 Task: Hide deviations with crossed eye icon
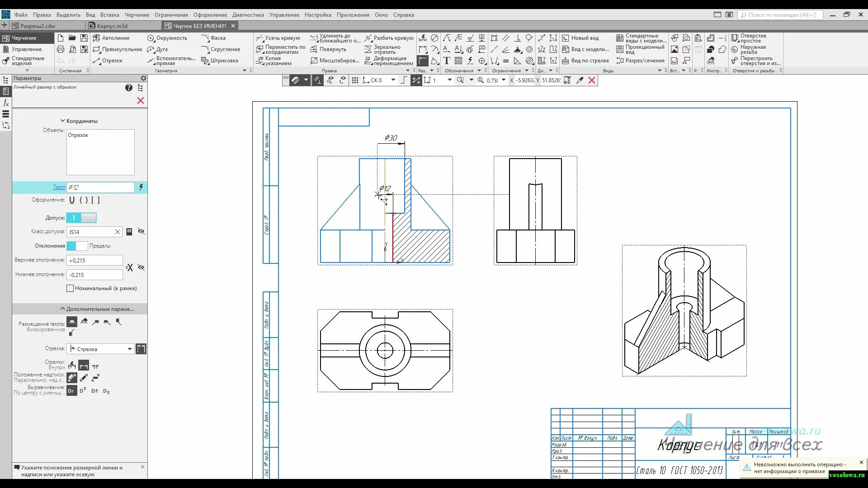141,267
